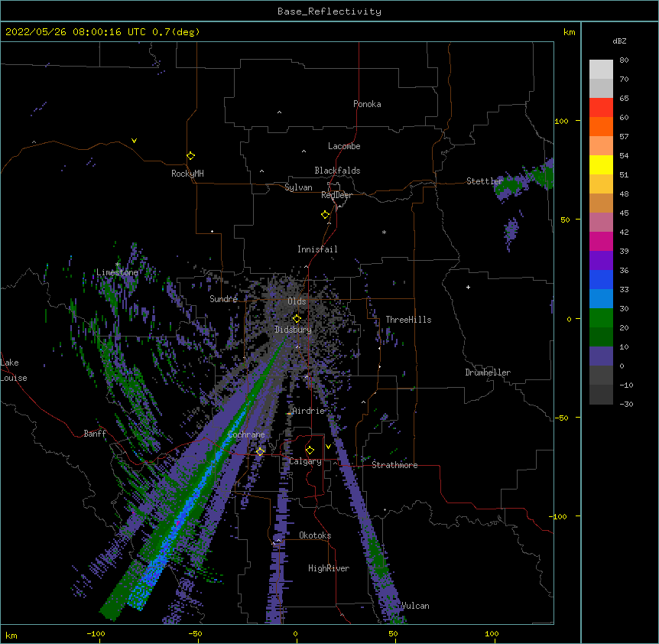Image resolution: width=659 pixels, height=644 pixels.
Task: Click the Ponoka city label
Action: [367, 104]
